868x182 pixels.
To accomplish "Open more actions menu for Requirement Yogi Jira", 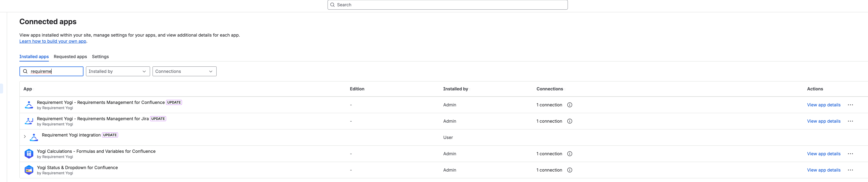I will click(x=850, y=121).
